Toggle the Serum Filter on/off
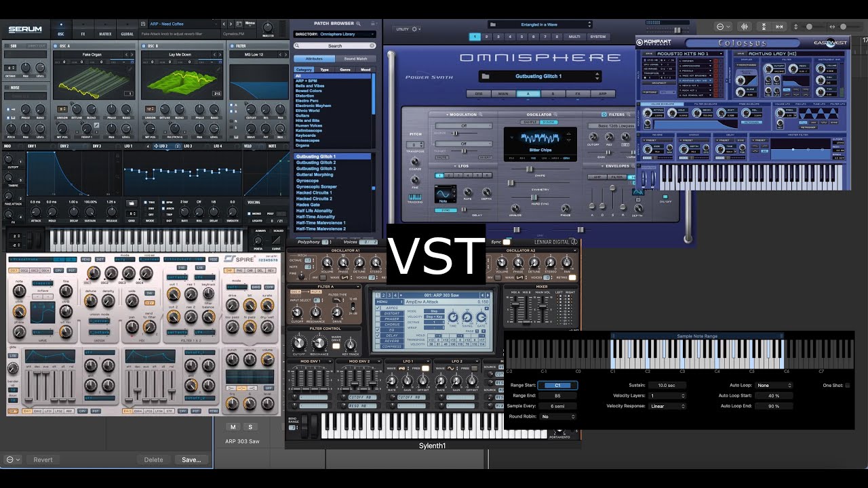The width and height of the screenshot is (868, 488). (x=232, y=46)
